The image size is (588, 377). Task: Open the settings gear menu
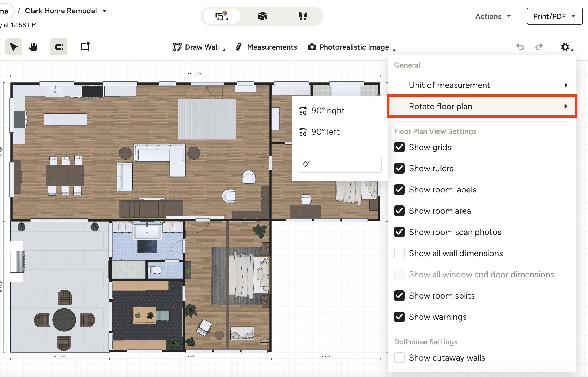click(566, 47)
